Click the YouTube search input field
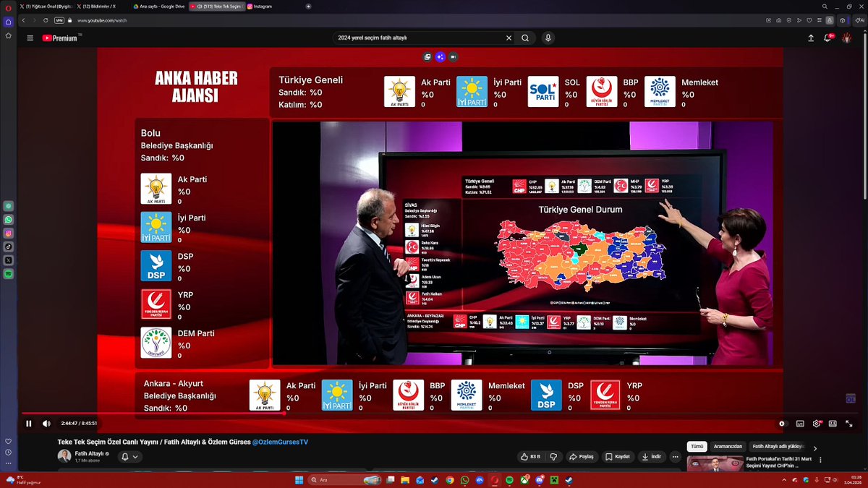Image resolution: width=868 pixels, height=488 pixels. [418, 38]
